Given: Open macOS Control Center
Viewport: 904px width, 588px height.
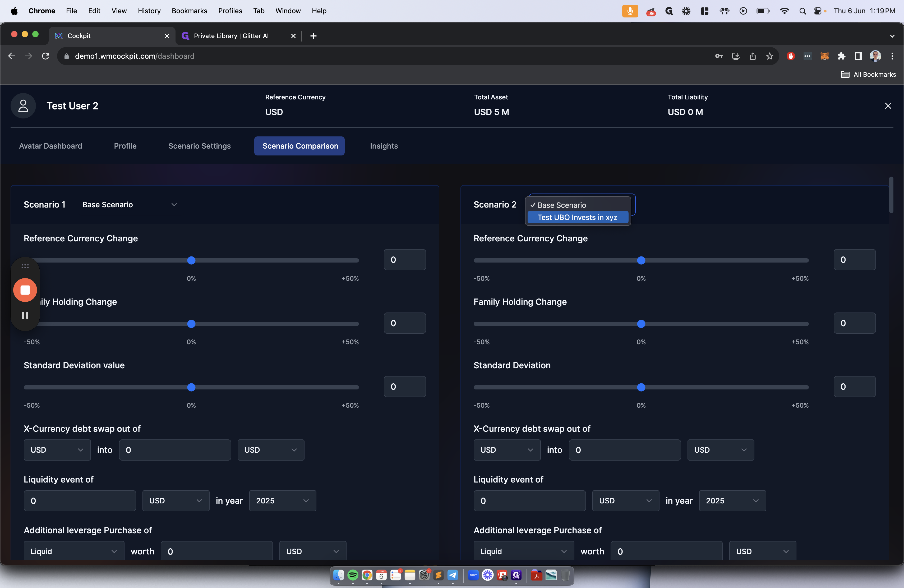Looking at the screenshot, I should point(818,11).
